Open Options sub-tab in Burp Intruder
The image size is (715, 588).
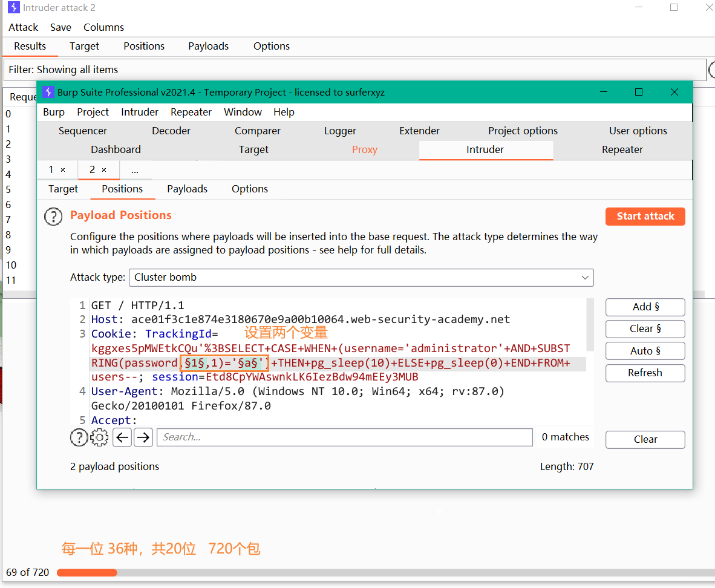[249, 189]
